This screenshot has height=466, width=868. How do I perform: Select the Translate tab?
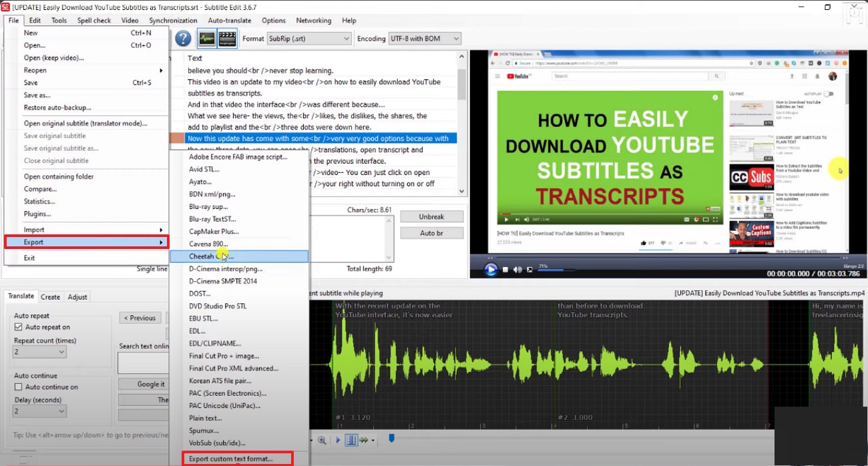tap(21, 296)
